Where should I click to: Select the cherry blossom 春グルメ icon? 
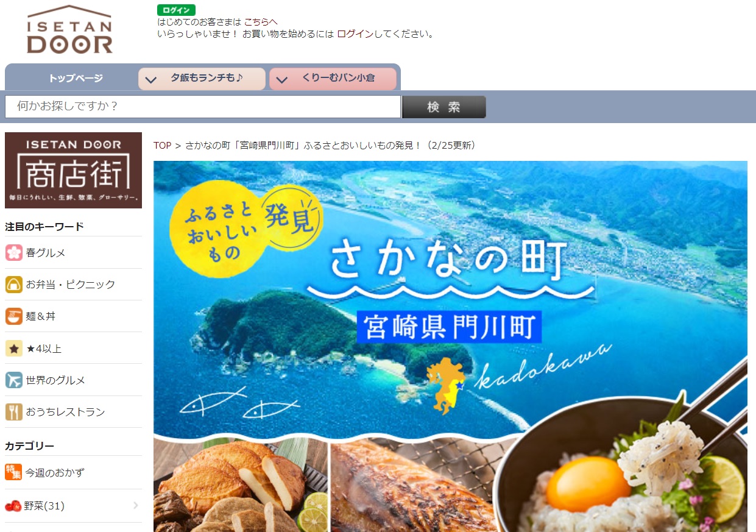click(14, 252)
